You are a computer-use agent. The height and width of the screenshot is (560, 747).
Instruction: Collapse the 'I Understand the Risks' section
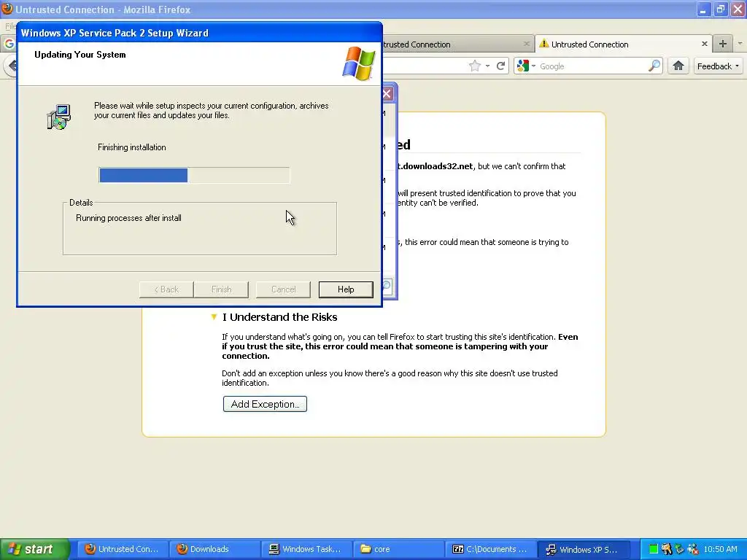(x=214, y=317)
